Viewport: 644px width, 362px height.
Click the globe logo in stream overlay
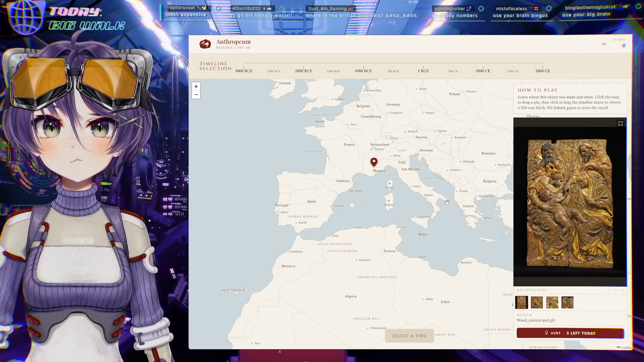pos(26,17)
